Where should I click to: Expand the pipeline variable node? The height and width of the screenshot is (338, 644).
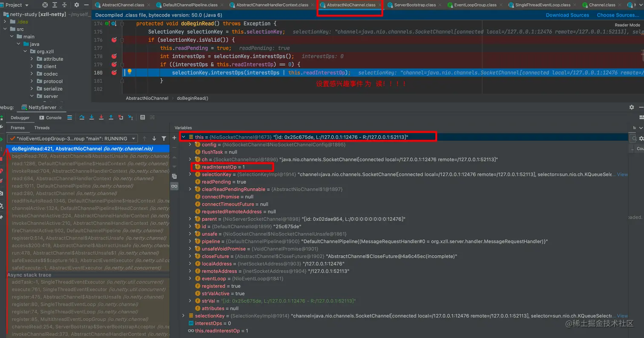(190, 241)
